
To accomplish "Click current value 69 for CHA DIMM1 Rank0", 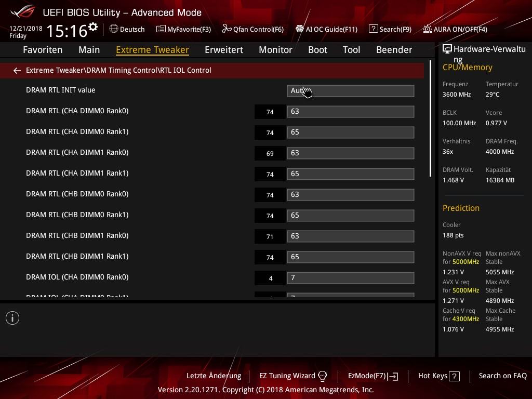I will (x=270, y=154).
